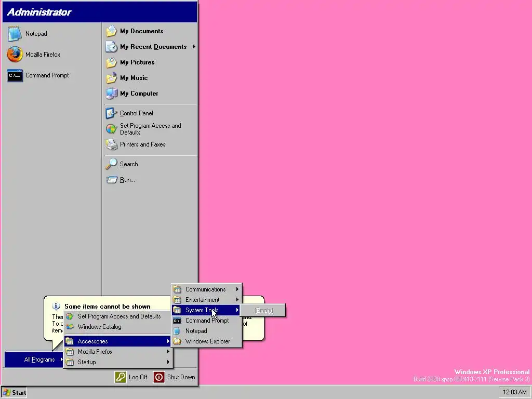This screenshot has height=399, width=532.
Task: Open My Pictures folder icon
Action: click(111, 62)
